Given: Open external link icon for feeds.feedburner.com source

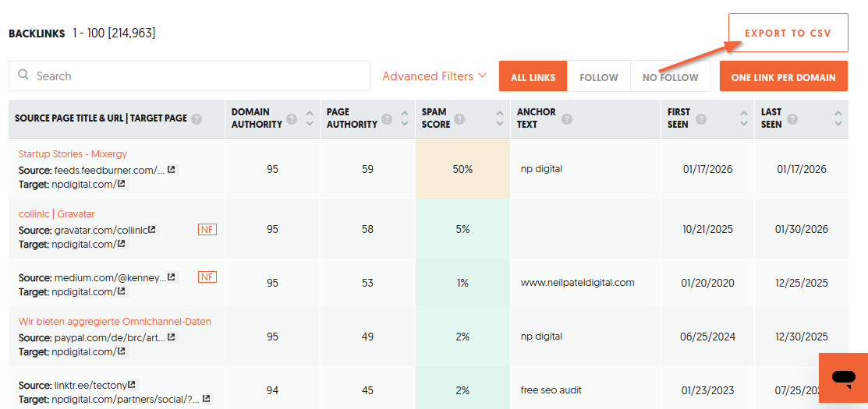Looking at the screenshot, I should point(172,169).
